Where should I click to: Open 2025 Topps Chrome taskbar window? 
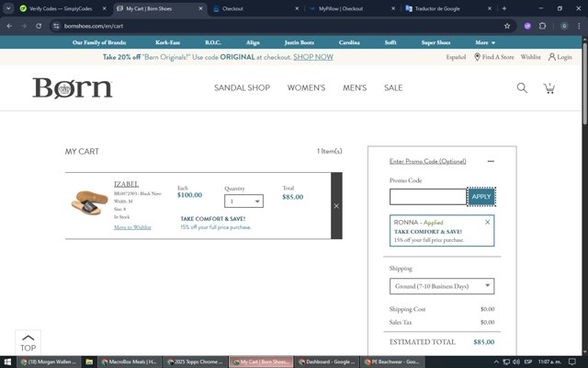[x=195, y=362]
